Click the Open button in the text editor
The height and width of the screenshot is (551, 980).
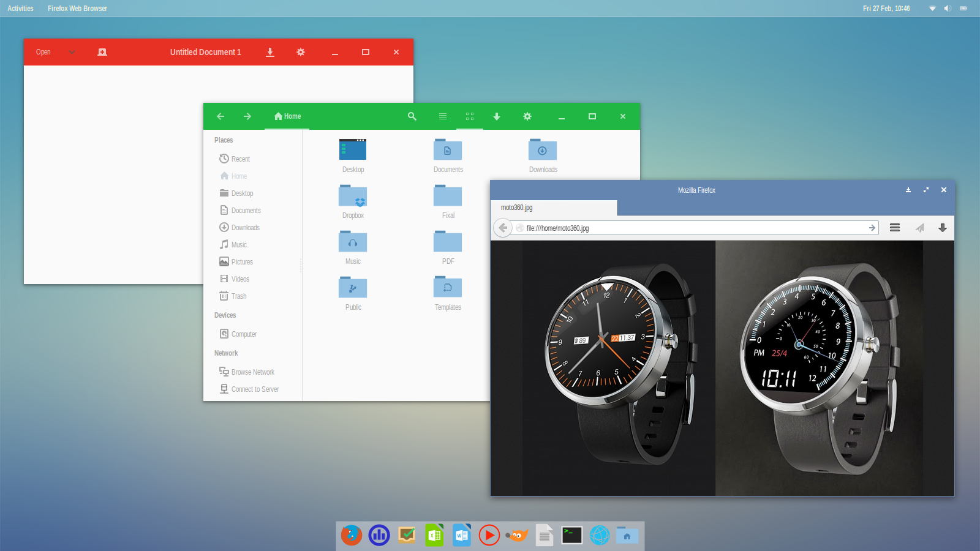[43, 52]
